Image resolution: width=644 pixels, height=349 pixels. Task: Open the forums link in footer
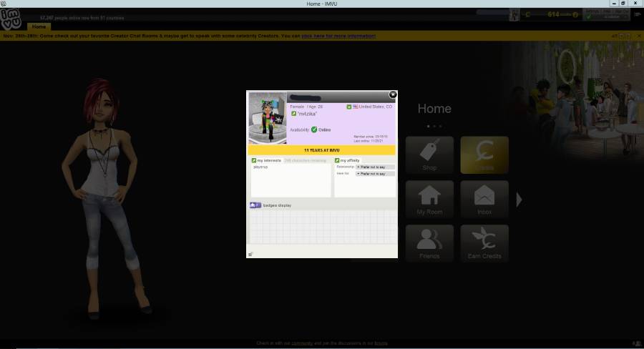coord(381,343)
